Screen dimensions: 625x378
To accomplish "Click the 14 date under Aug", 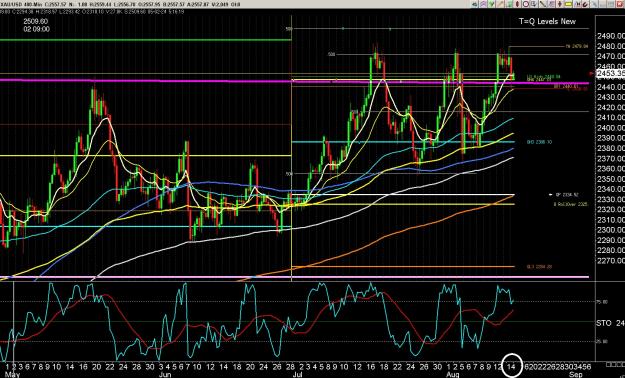I will click(512, 366).
